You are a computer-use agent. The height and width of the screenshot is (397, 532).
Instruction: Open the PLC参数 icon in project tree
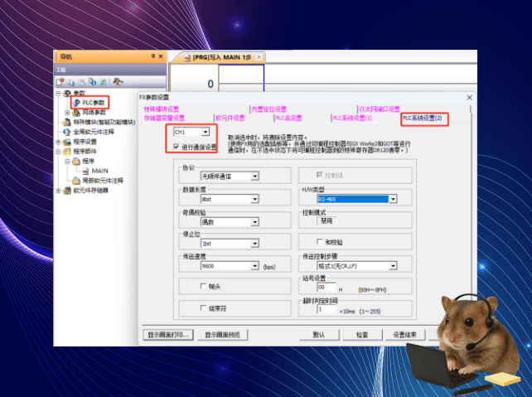click(77, 103)
